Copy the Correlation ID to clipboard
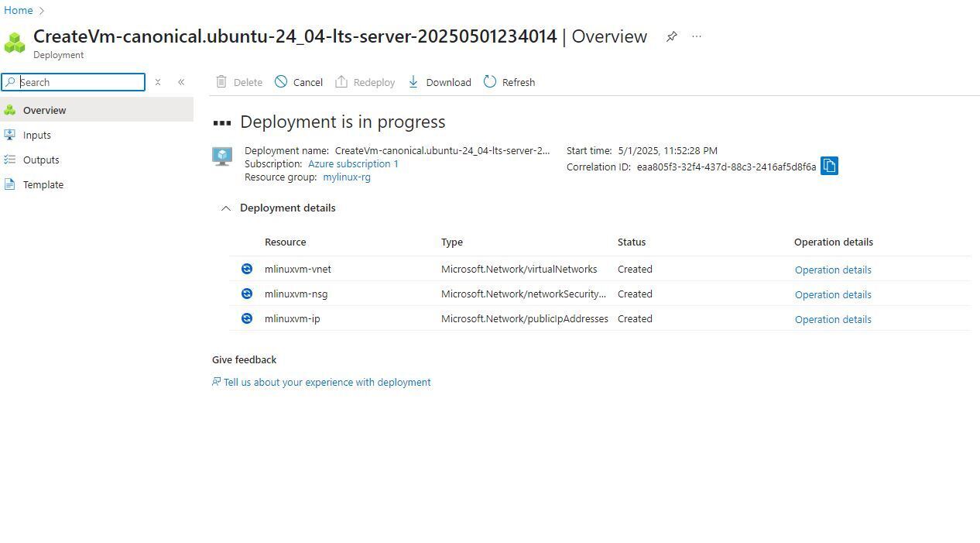Screen dimensions: 980x543 coord(829,166)
